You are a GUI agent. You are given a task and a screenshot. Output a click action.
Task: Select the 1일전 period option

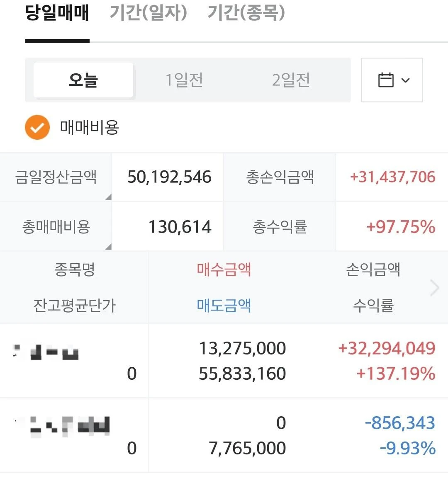pyautogui.click(x=184, y=80)
